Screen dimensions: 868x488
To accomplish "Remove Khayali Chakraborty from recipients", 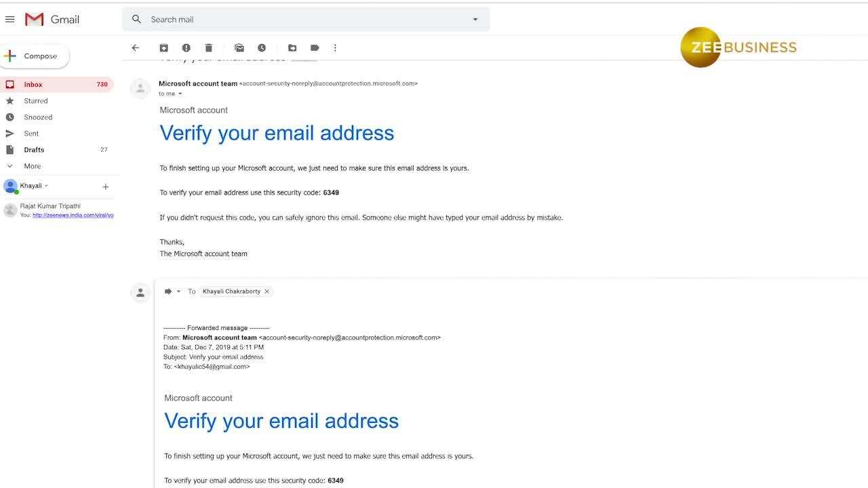I will coord(267,291).
